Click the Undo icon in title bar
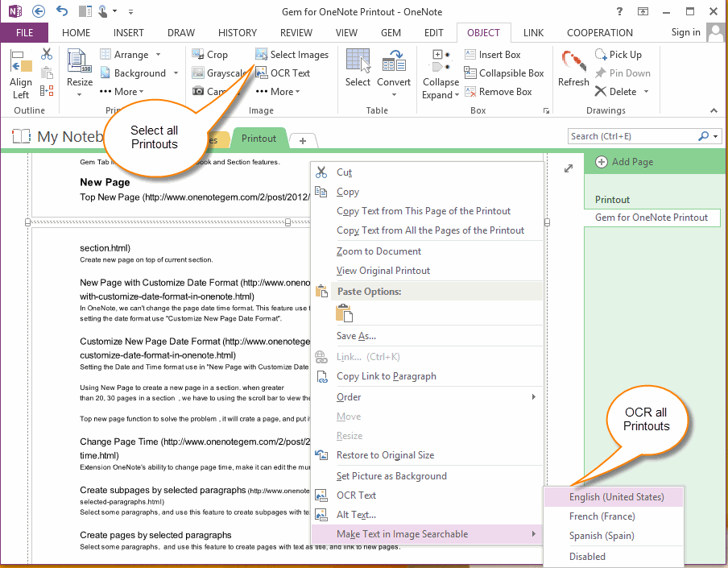 tap(62, 11)
